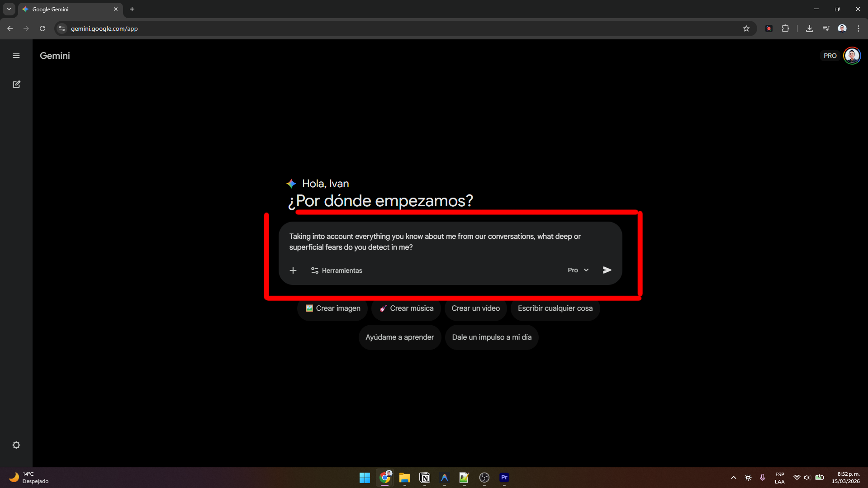
Task: Open the tab search dropdown arrow
Action: (9, 9)
